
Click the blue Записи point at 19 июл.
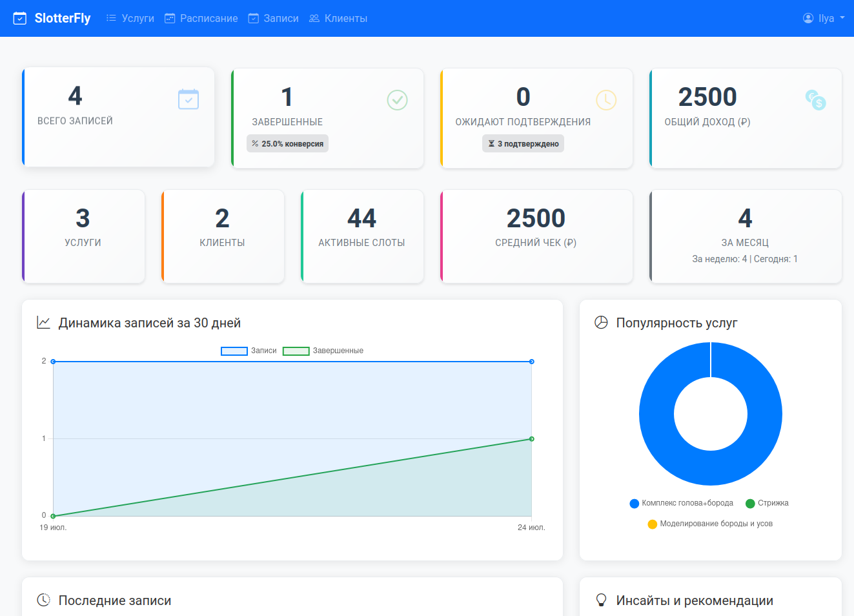[53, 362]
